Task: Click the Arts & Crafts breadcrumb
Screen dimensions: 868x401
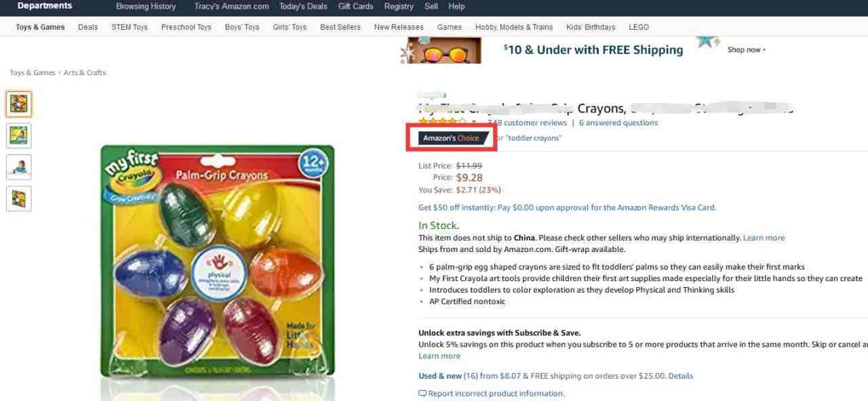Action: pyautogui.click(x=85, y=72)
